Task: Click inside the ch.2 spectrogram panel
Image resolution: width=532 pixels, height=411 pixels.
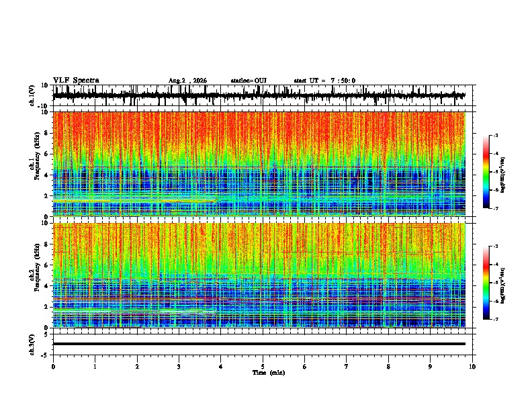Action: [x=259, y=275]
